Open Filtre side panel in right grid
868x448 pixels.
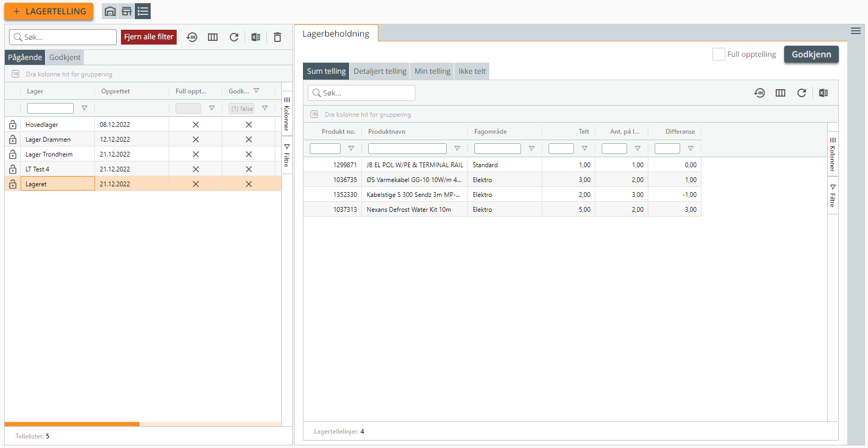coord(832,196)
